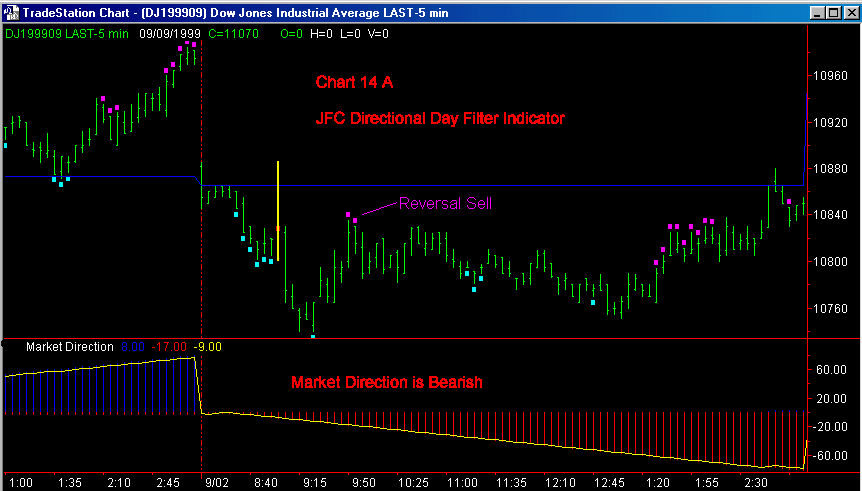Click the 11:00 time axis label
The width and height of the screenshot is (862, 491).
pyautogui.click(x=462, y=483)
